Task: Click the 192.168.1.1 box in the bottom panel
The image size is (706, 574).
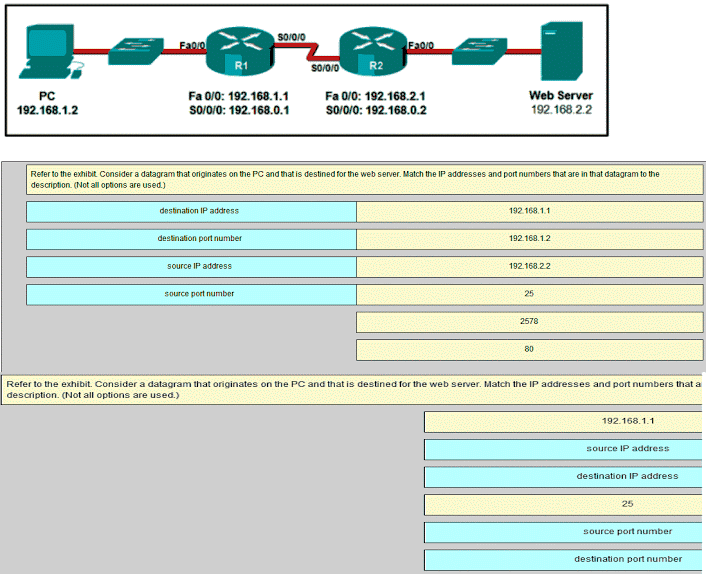Action: [x=563, y=422]
